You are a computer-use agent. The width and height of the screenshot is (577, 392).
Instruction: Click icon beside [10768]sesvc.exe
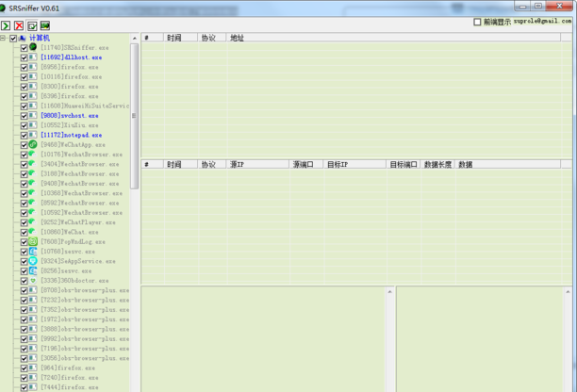[x=33, y=252]
